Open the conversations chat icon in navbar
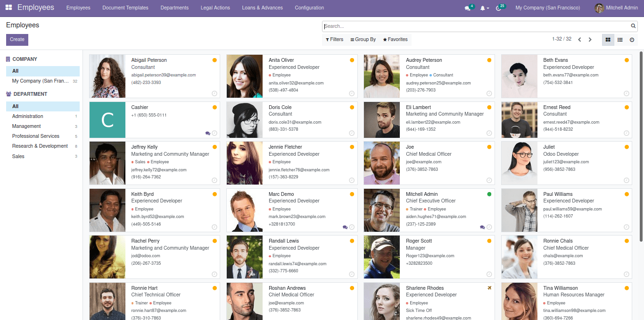The height and width of the screenshot is (320, 644). pos(467,8)
